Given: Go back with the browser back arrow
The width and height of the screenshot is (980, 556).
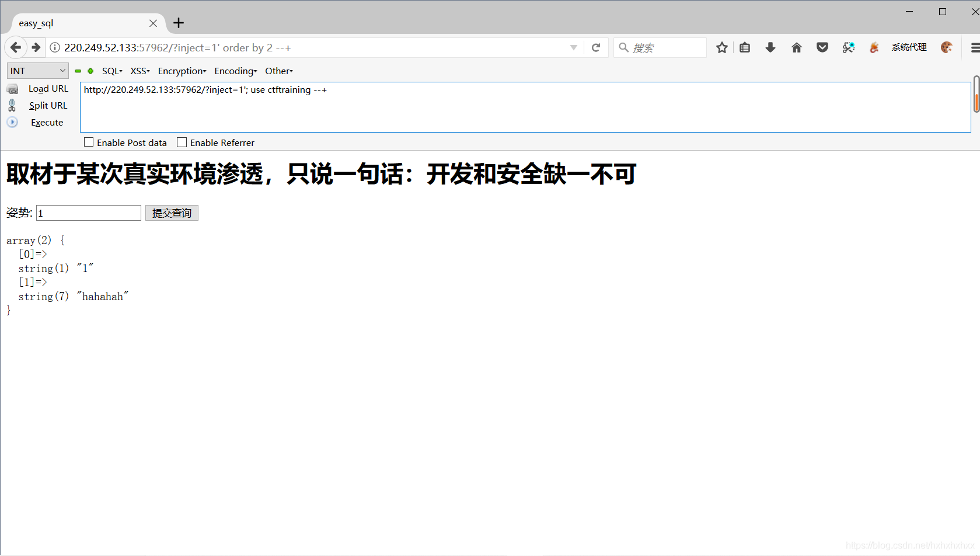Looking at the screenshot, I should pyautogui.click(x=16, y=47).
